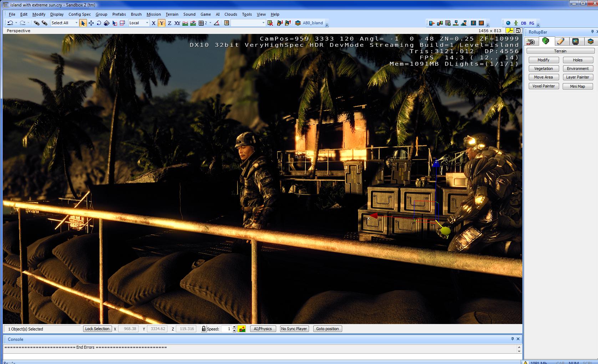Screen dimensions: 598x364
Task: Click the Modify terrain button
Action: [543, 60]
